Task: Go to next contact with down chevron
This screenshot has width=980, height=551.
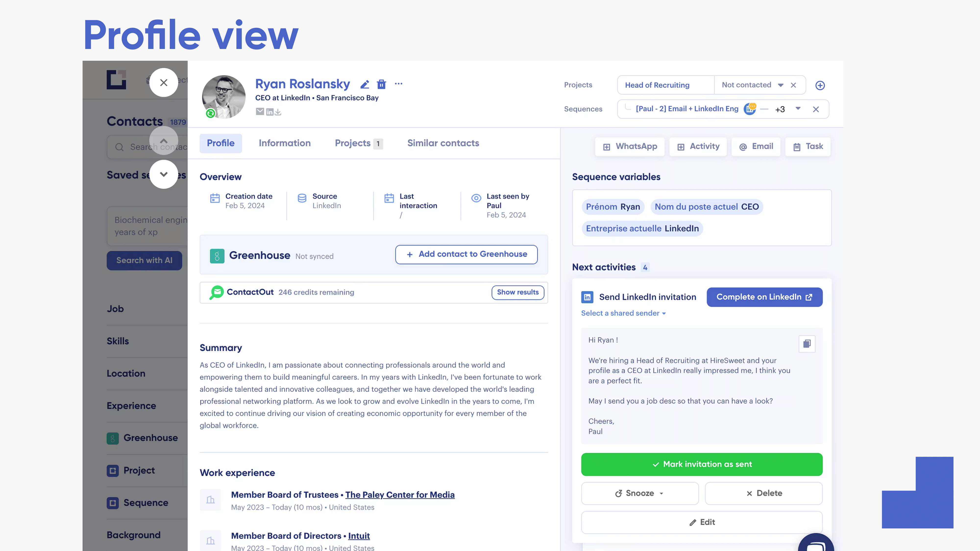Action: pos(164,175)
